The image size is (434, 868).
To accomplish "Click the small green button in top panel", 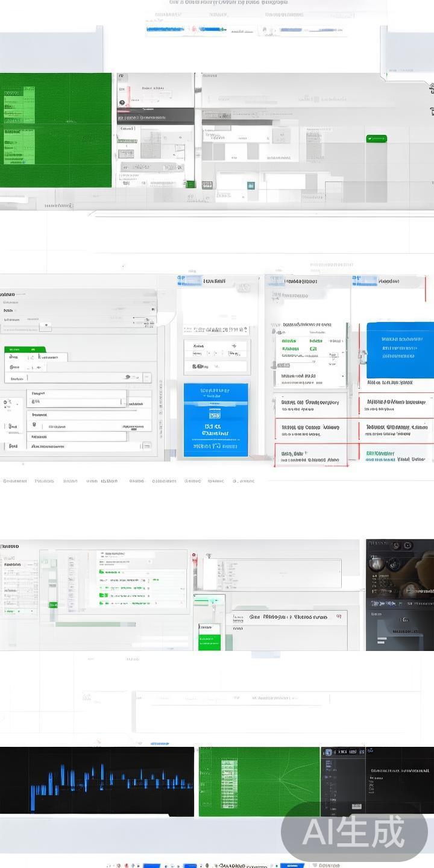I will tap(376, 139).
